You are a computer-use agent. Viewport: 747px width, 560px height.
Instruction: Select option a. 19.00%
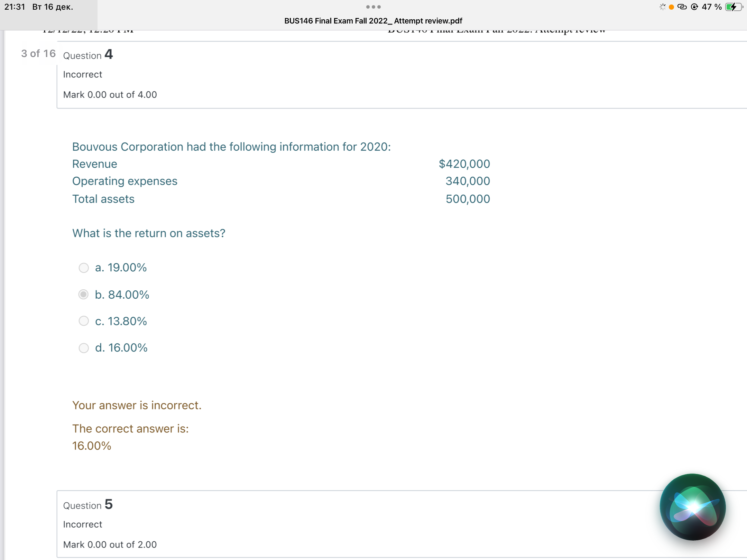(84, 268)
